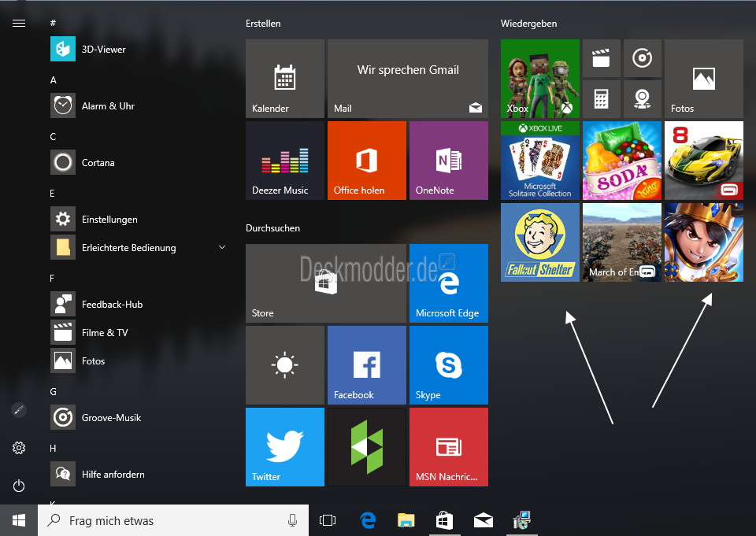The width and height of the screenshot is (756, 536).
Task: Expand the Erleichterte Bedienung folder chevron
Action: pos(222,247)
